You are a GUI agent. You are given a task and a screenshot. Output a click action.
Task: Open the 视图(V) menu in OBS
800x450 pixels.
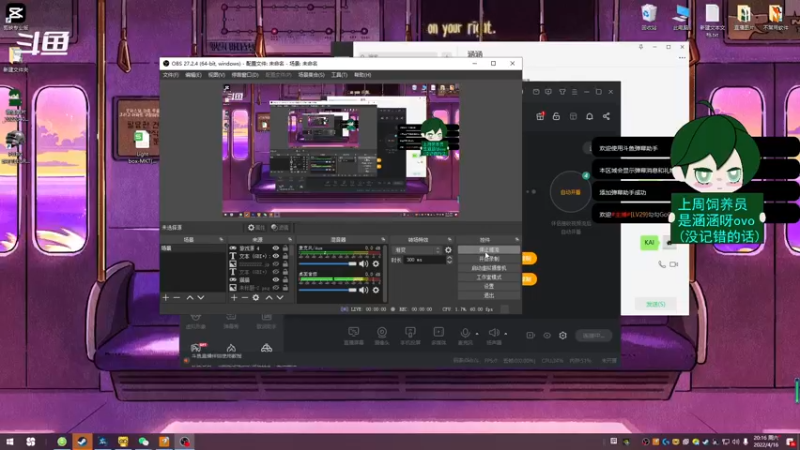click(216, 75)
